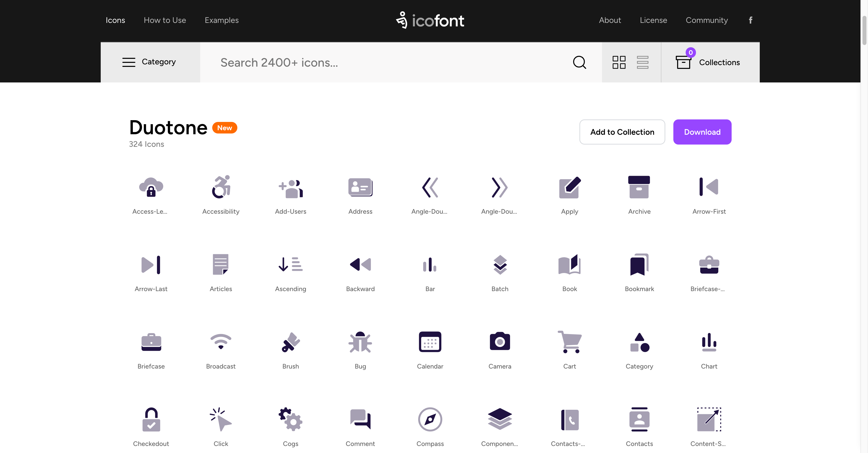Screen dimensions: 868x453
Task: Select the Bug icon
Action: 360,342
